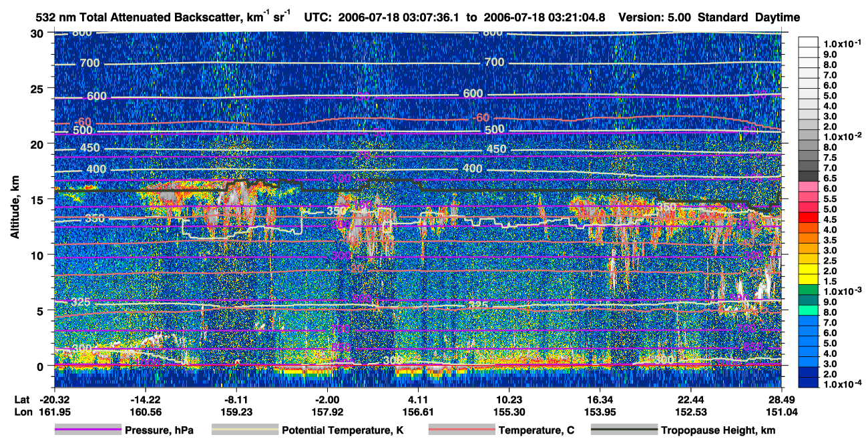Click the magenta Pressure legend line sample

point(88,430)
